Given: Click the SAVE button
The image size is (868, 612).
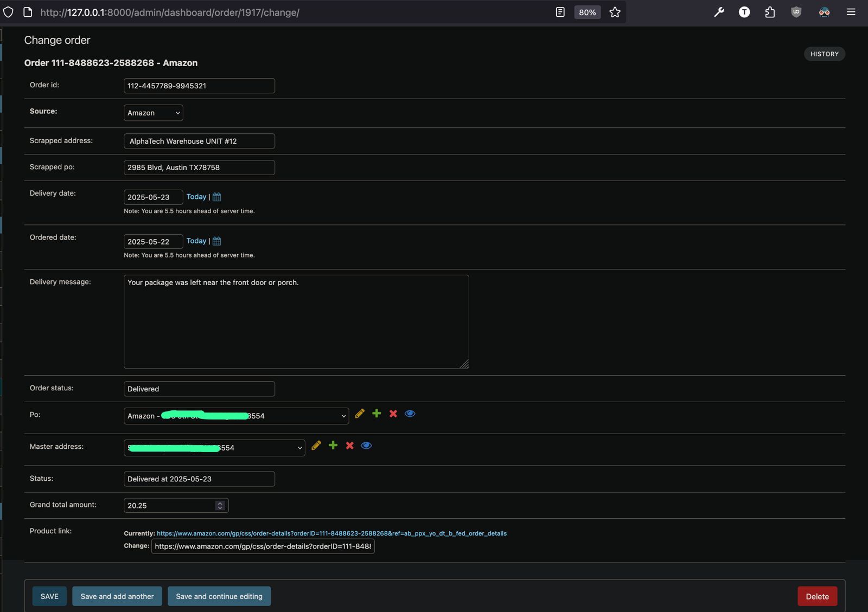Looking at the screenshot, I should [x=49, y=596].
